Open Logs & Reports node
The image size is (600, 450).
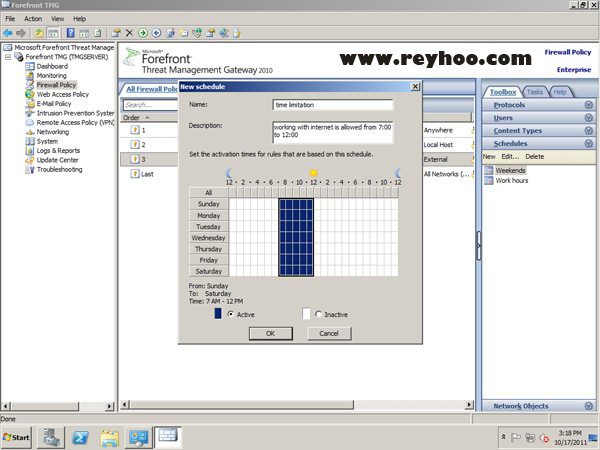coord(58,151)
